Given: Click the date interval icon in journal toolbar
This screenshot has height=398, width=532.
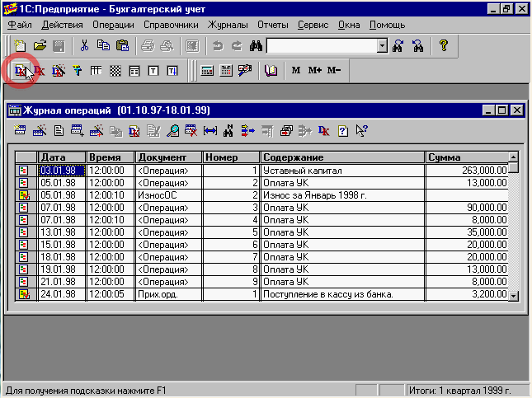Looking at the screenshot, I should (210, 129).
